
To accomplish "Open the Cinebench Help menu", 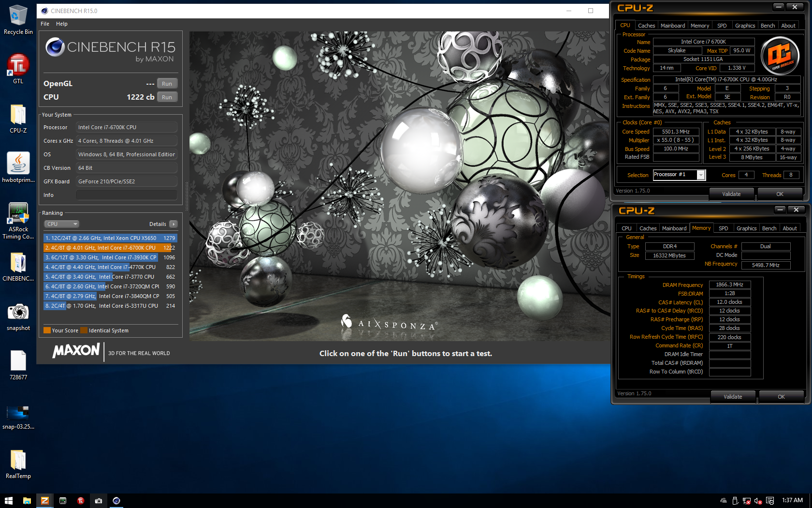I will (x=62, y=24).
